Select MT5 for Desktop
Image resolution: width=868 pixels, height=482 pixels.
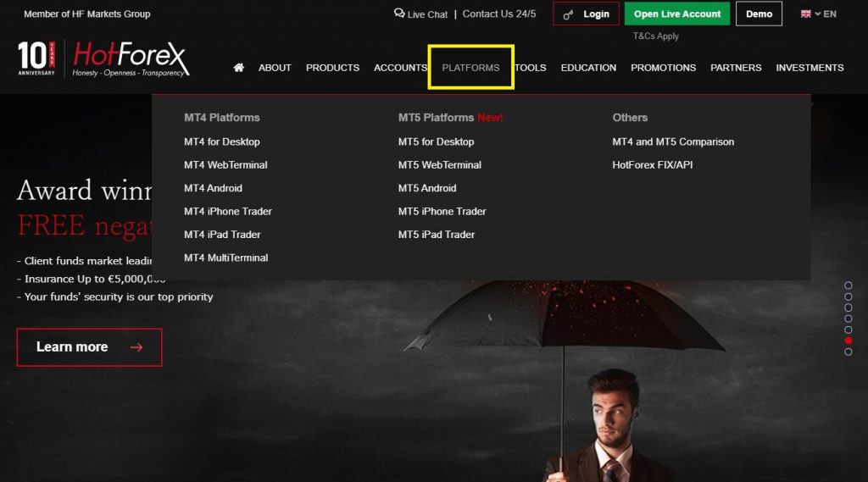tap(437, 141)
